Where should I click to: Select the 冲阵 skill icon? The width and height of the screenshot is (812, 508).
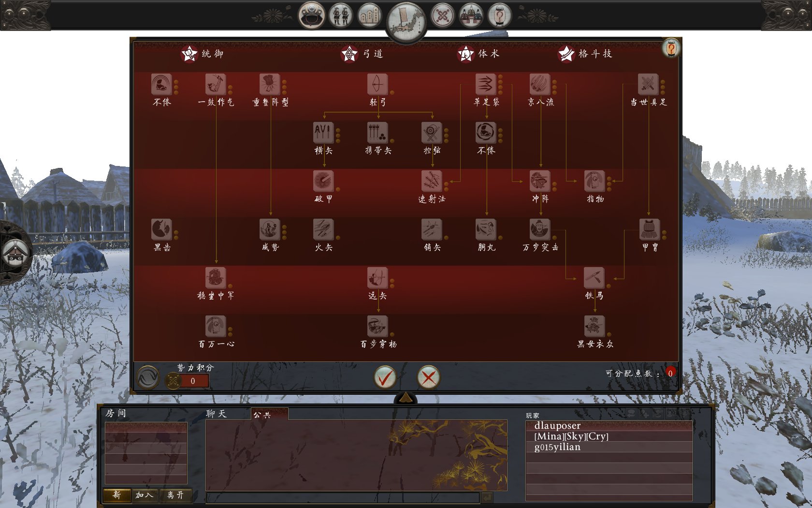click(539, 181)
